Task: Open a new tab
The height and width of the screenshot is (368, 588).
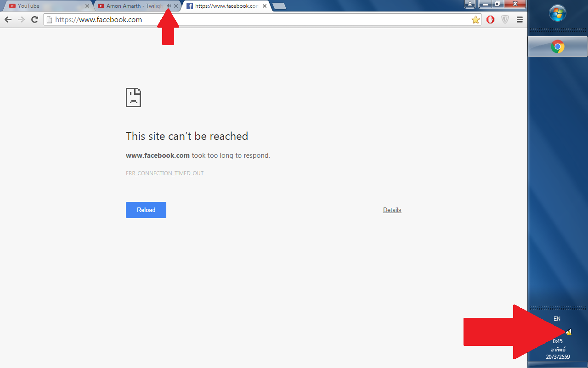Action: pyautogui.click(x=279, y=6)
